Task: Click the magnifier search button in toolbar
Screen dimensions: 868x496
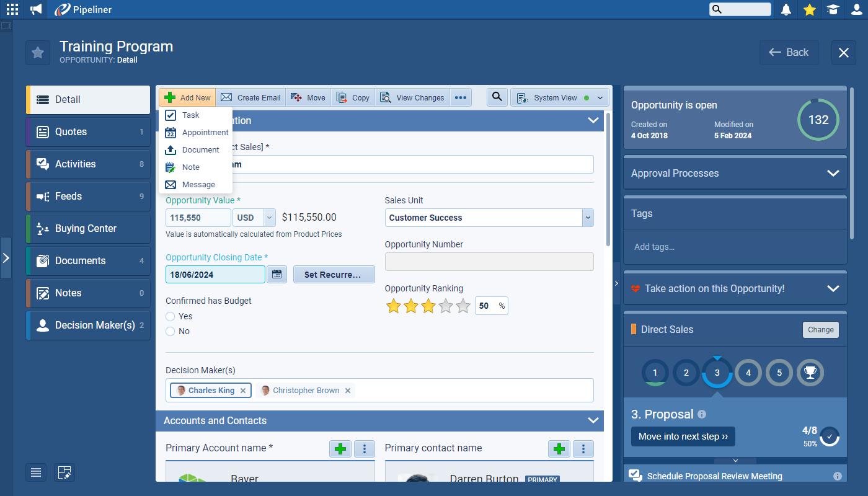Action: (x=497, y=97)
